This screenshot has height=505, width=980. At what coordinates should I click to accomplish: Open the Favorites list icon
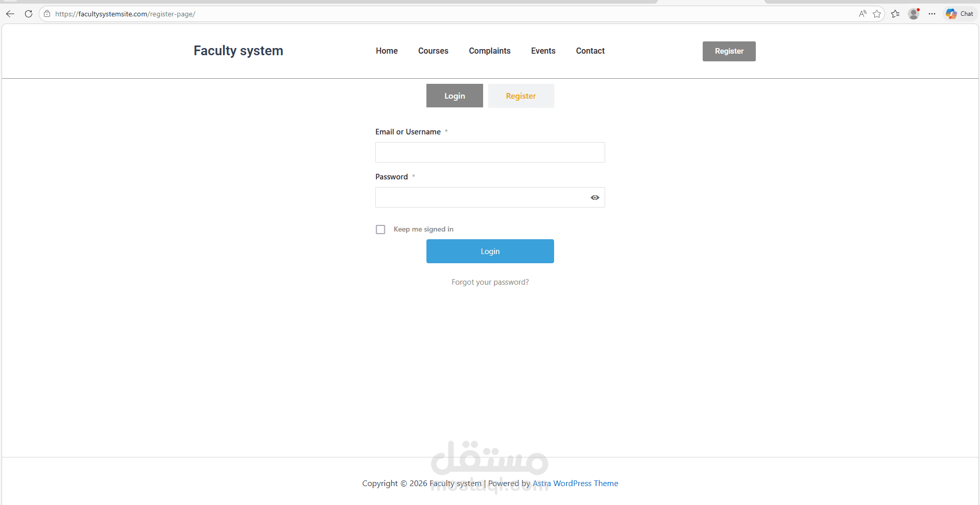coord(895,14)
